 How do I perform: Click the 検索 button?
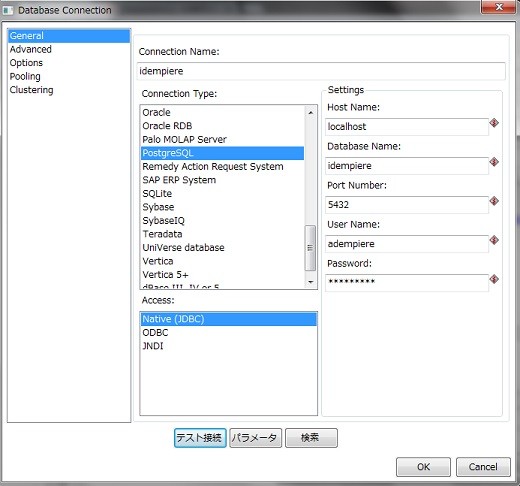(311, 438)
